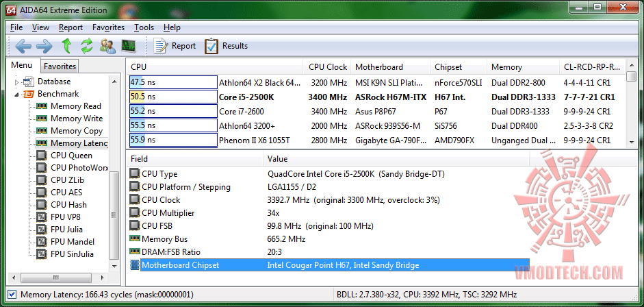Select the Athlon64 X2 Black result row
The height and width of the screenshot is (307, 644).
[377, 83]
